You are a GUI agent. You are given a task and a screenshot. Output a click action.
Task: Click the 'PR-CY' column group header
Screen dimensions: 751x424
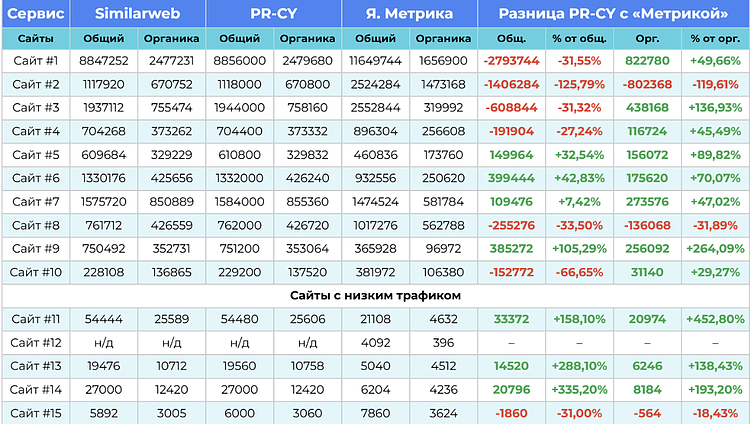pos(273,13)
